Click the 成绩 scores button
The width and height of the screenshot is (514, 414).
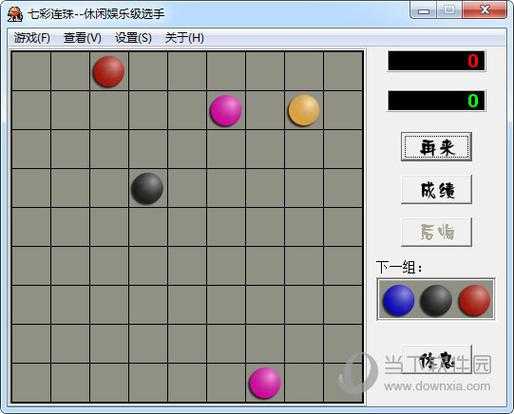click(436, 189)
